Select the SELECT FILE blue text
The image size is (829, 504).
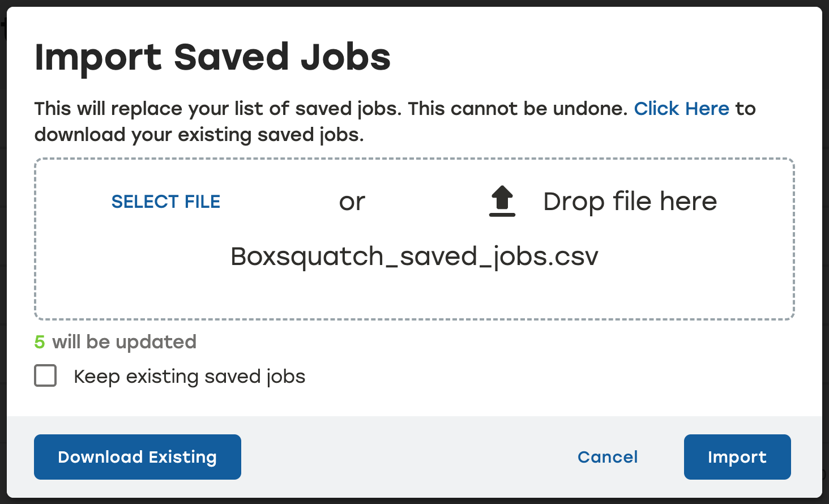point(165,201)
